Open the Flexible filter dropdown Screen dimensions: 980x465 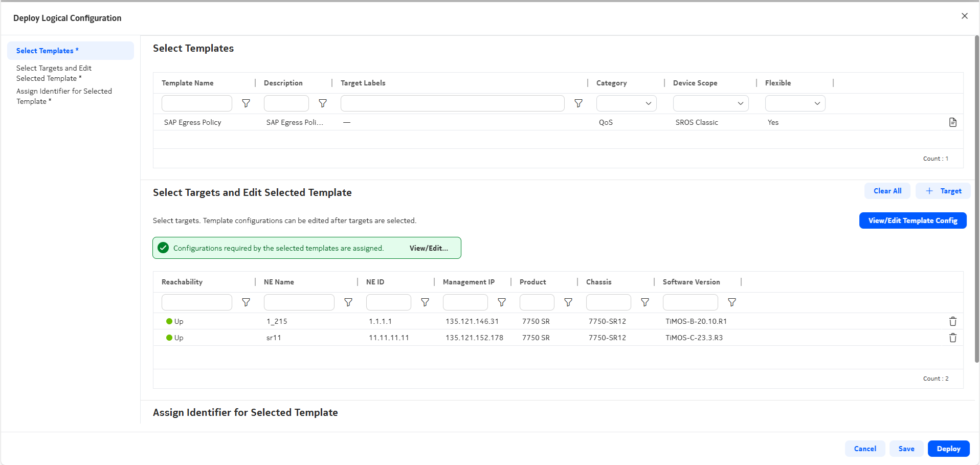tap(795, 103)
